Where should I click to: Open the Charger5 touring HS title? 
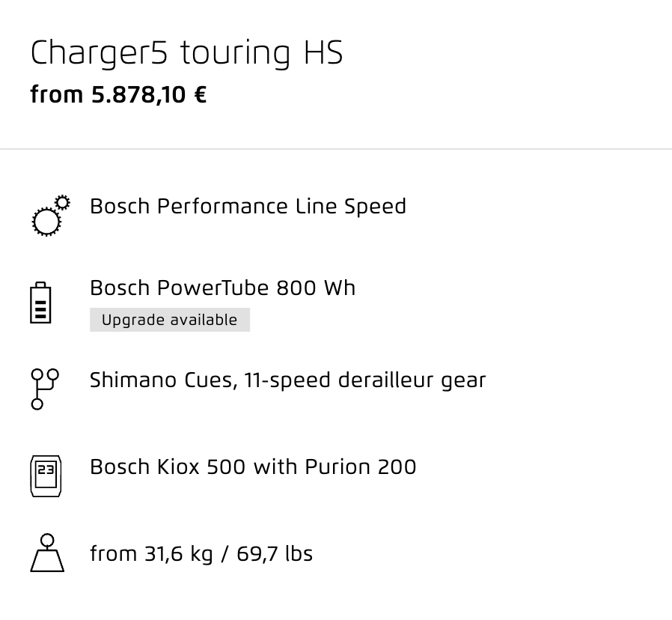point(186,52)
